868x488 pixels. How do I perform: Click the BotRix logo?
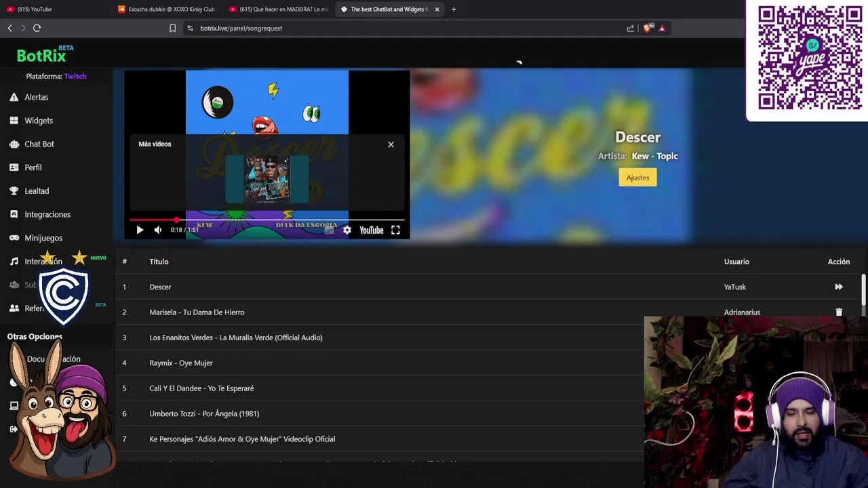click(x=45, y=54)
